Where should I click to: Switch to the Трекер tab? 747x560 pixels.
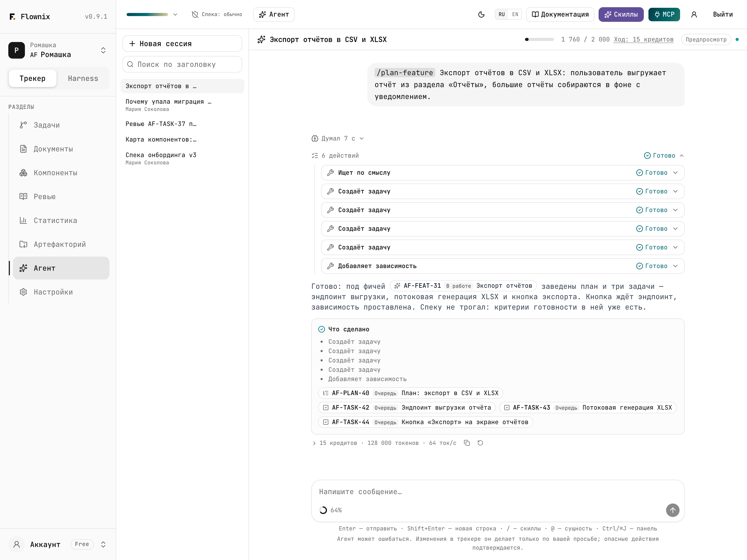[32, 78]
